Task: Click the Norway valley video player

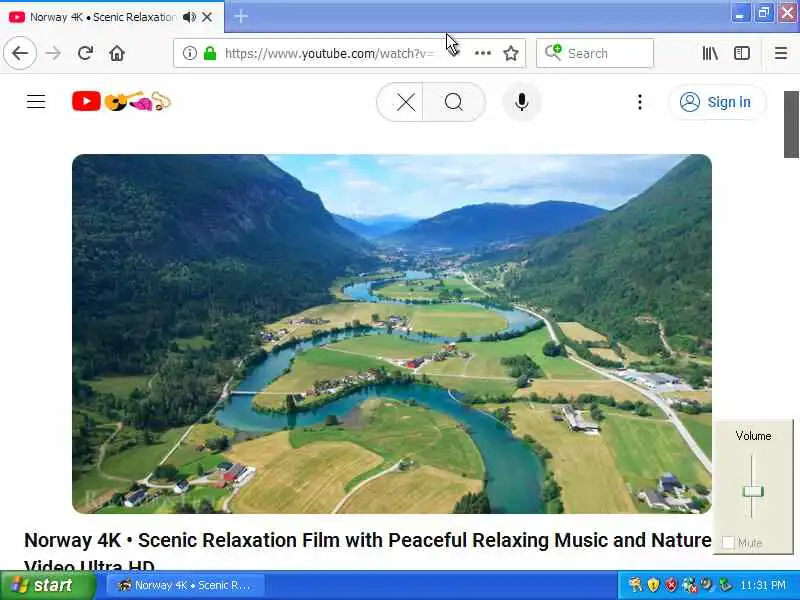Action: pyautogui.click(x=392, y=334)
